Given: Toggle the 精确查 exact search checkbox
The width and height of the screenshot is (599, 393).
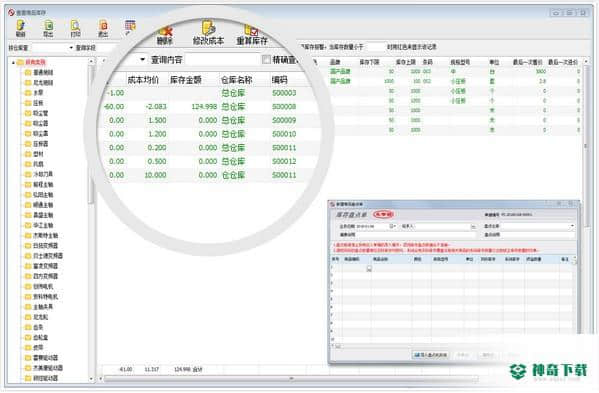Looking at the screenshot, I should coord(266,59).
